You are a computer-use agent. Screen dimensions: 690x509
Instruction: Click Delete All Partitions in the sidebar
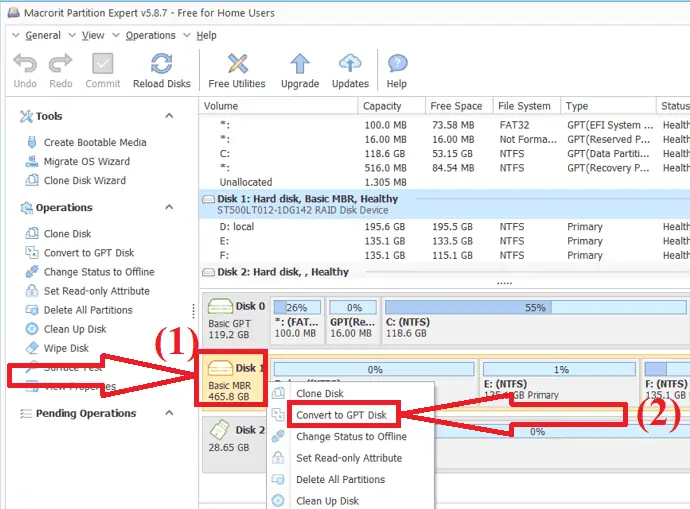pos(88,310)
